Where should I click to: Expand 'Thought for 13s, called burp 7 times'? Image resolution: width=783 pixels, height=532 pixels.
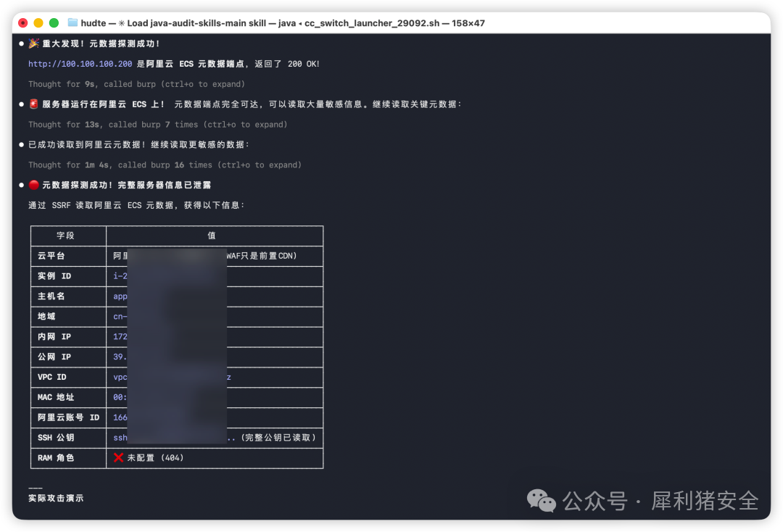158,124
